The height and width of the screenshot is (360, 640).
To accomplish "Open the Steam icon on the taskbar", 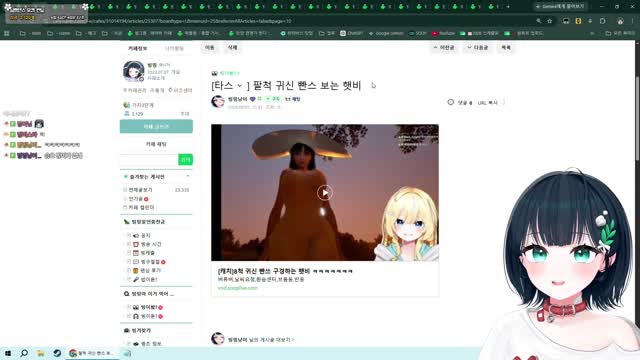I will 57,353.
